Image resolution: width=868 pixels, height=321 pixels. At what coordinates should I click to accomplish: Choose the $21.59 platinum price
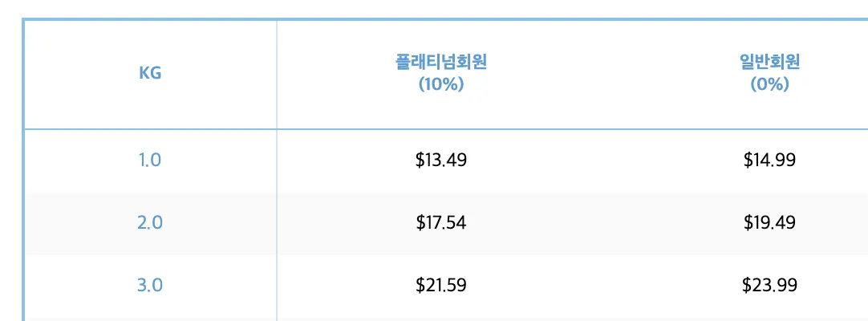tap(440, 285)
